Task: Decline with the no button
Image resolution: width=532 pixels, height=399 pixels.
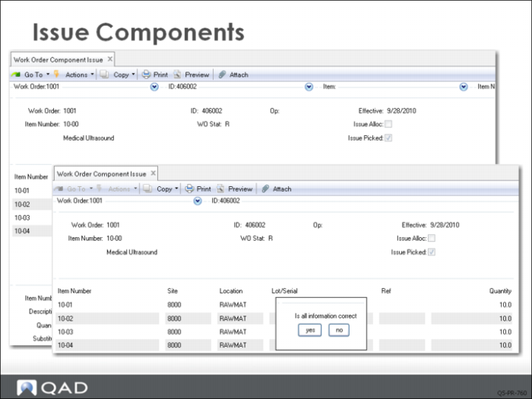Action: click(339, 330)
